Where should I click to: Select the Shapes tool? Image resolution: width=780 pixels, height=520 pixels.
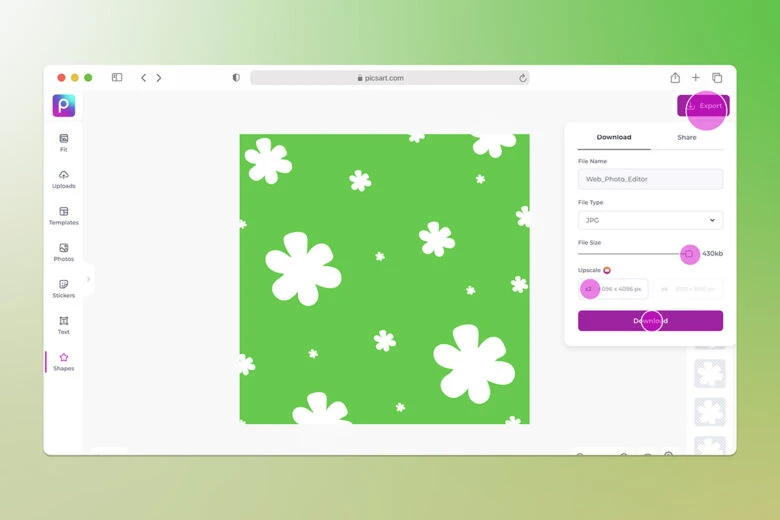click(x=64, y=361)
